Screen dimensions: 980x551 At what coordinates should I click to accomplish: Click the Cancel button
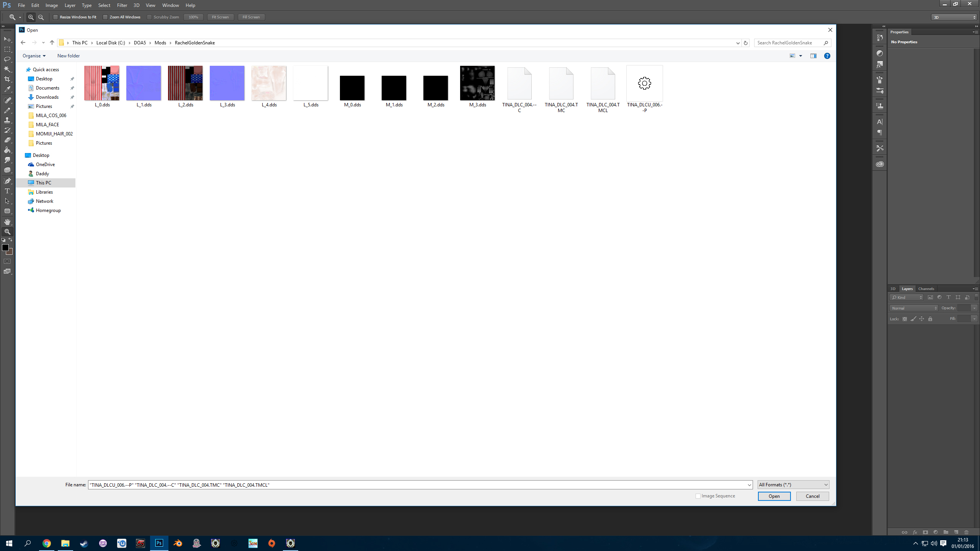tap(812, 496)
